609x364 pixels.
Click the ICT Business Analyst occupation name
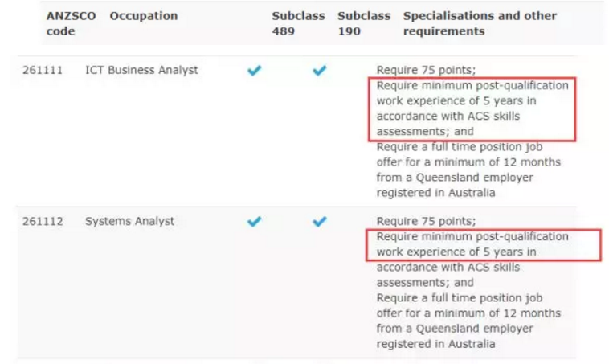(x=141, y=71)
